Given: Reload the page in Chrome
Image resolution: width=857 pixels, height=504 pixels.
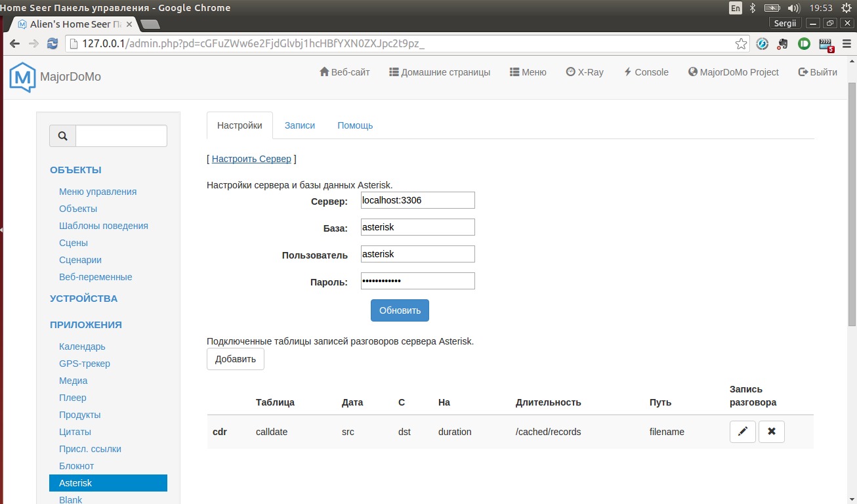Looking at the screenshot, I should point(52,44).
